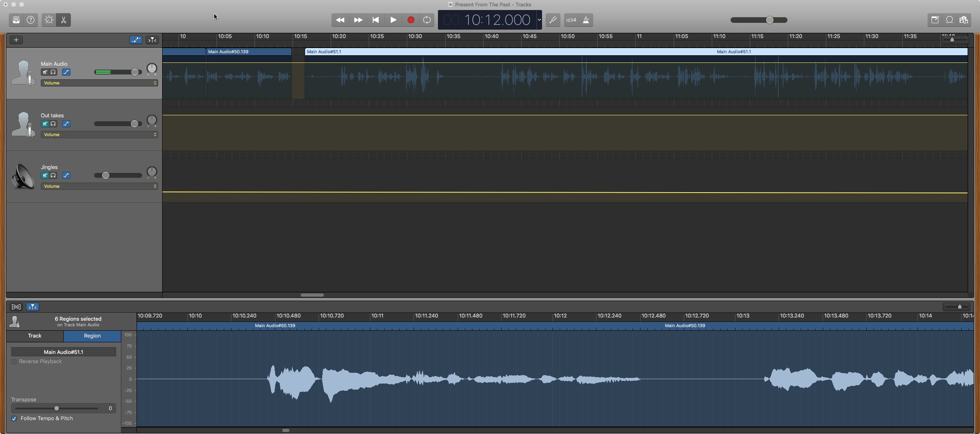This screenshot has width=980, height=434.
Task: Enable Reverse Playback checkbox
Action: [x=14, y=362]
